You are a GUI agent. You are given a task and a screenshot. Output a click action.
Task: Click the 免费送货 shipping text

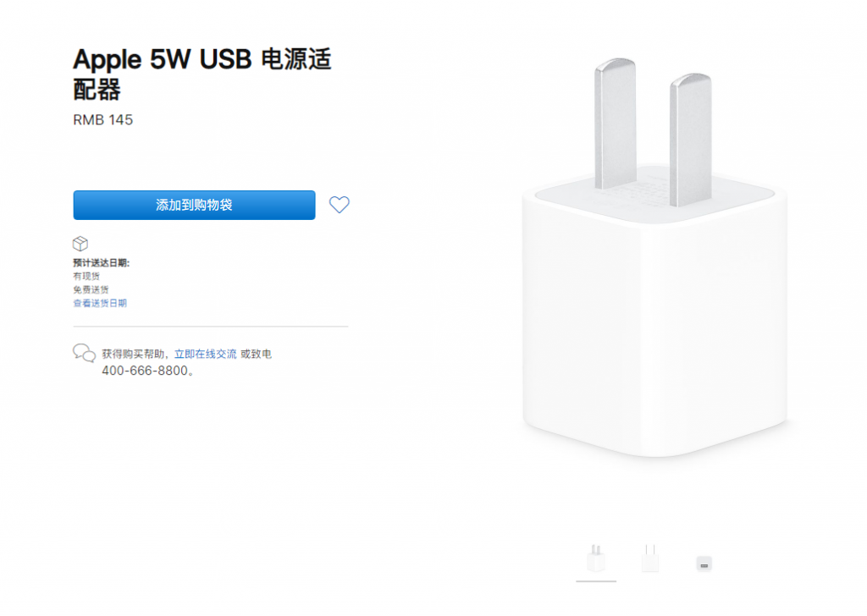91,289
